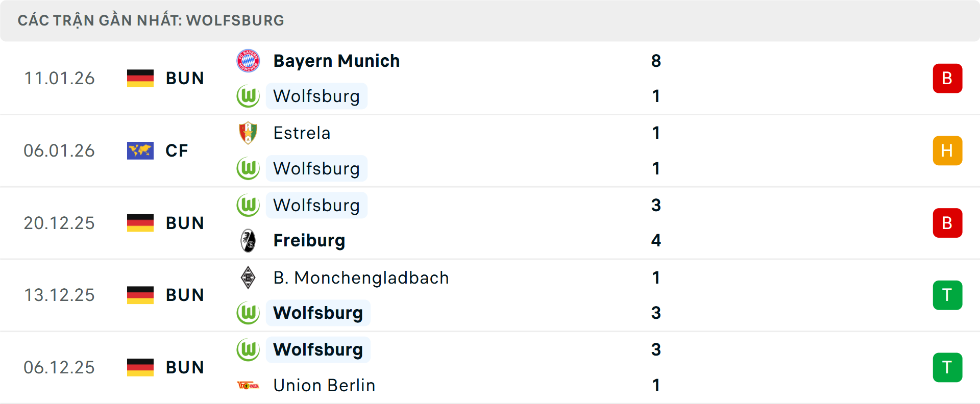
Task: Click the red B badge for Freiburg match
Action: click(947, 223)
